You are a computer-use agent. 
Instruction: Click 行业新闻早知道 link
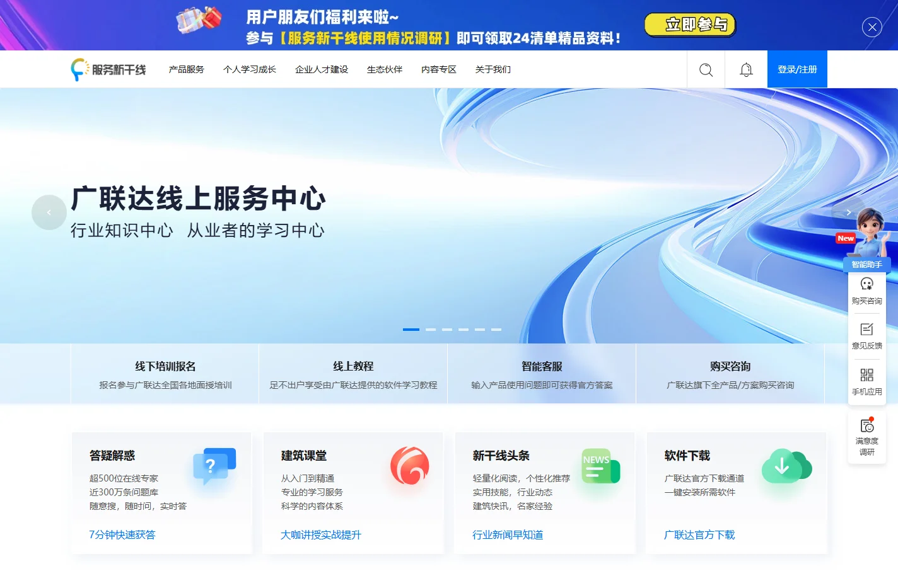(x=508, y=534)
